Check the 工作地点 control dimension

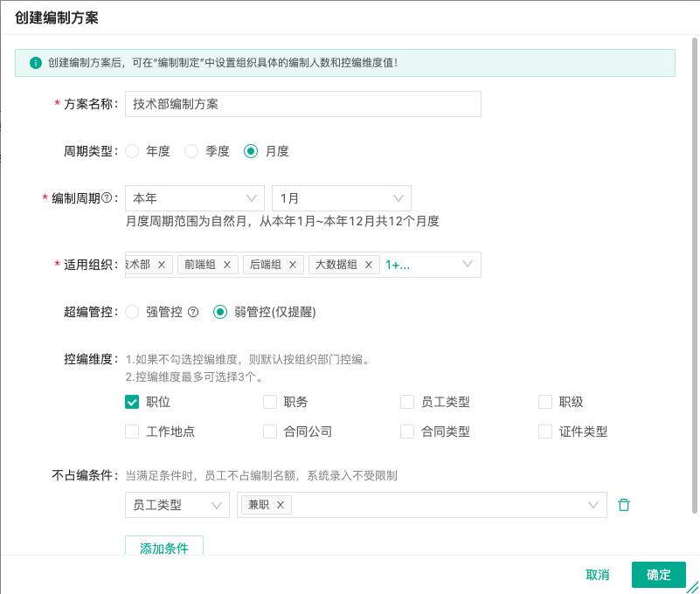[x=132, y=432]
